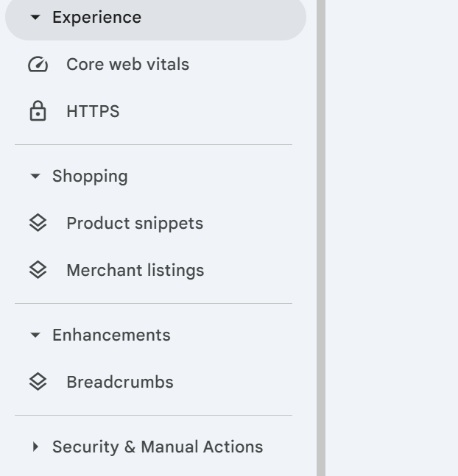Screen dimensions: 458x476
Task: Click the Experience section heading text
Action: click(x=96, y=18)
